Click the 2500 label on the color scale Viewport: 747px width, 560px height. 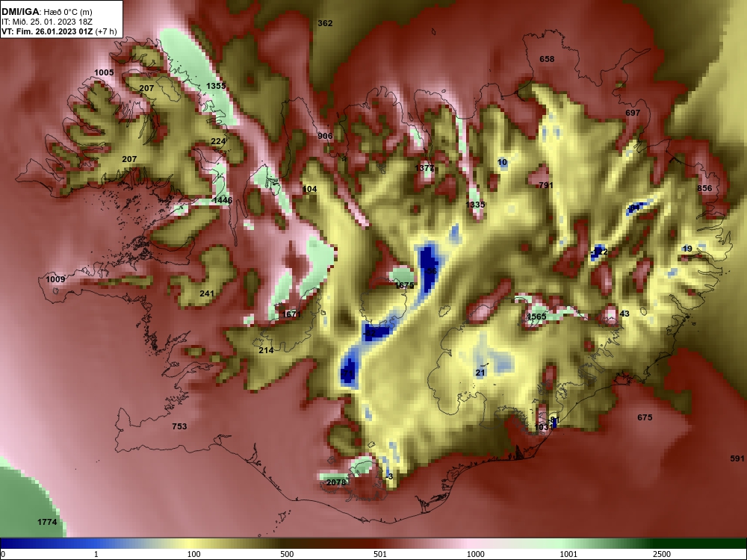click(x=662, y=554)
